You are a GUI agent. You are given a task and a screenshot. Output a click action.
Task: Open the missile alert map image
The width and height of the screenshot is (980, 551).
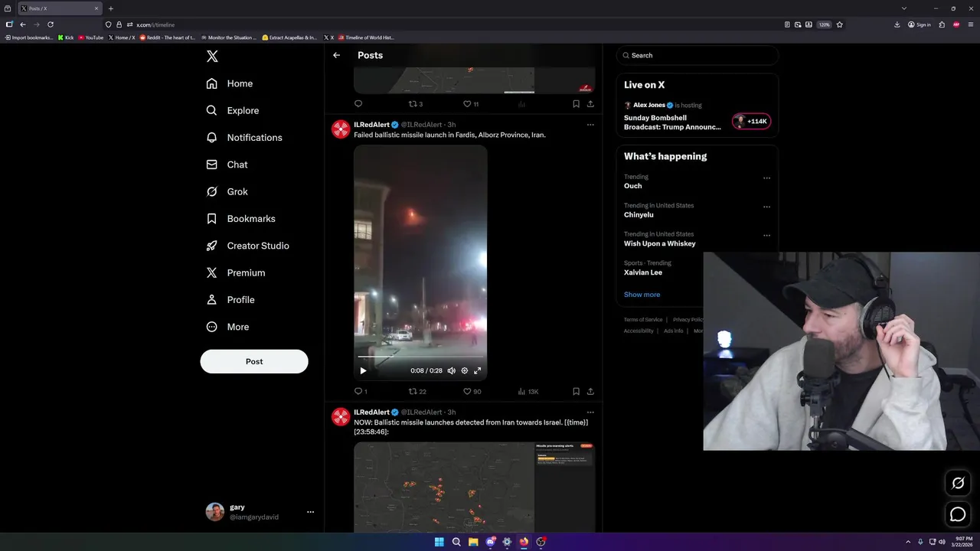(474, 487)
